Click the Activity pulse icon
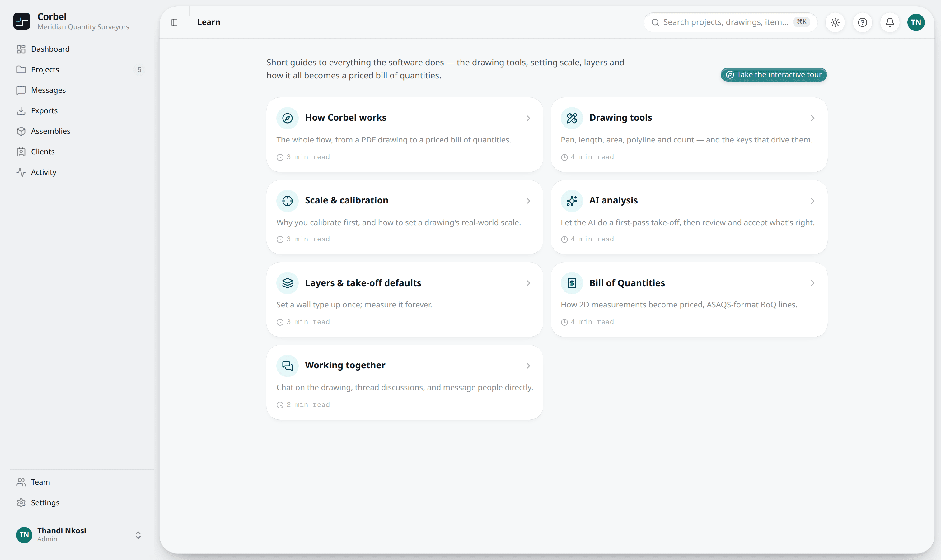This screenshot has height=560, width=941. 21,172
